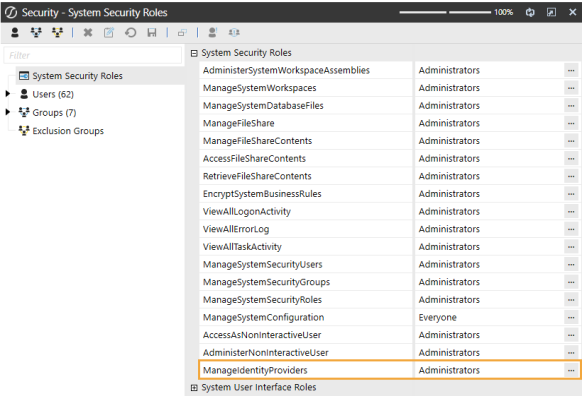Select the ViewAllLogonActivity role name

246,212
